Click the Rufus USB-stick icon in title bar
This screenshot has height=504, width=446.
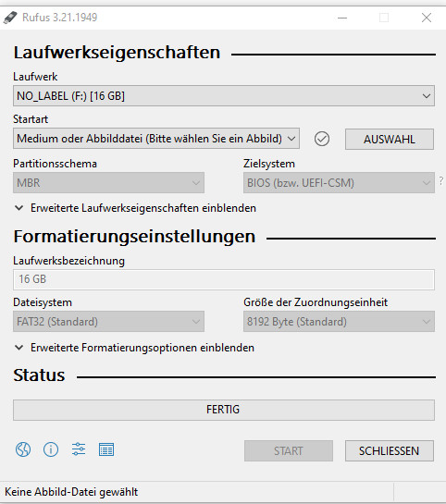(10, 18)
